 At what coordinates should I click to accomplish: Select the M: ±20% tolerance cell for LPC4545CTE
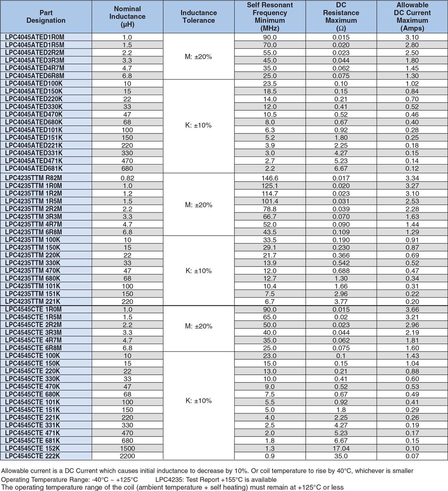coord(198,326)
